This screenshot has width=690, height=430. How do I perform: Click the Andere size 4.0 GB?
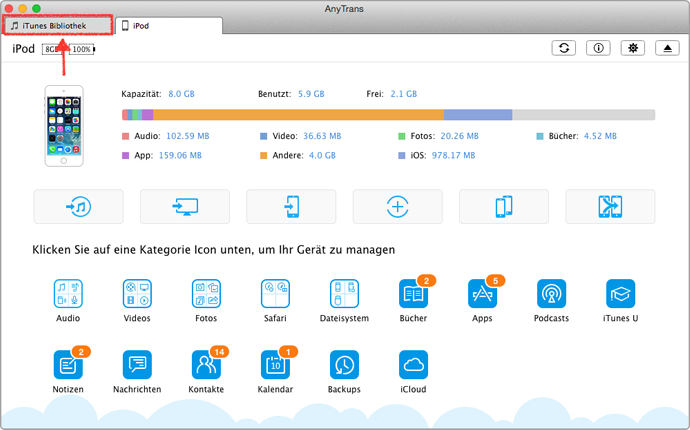pos(322,155)
